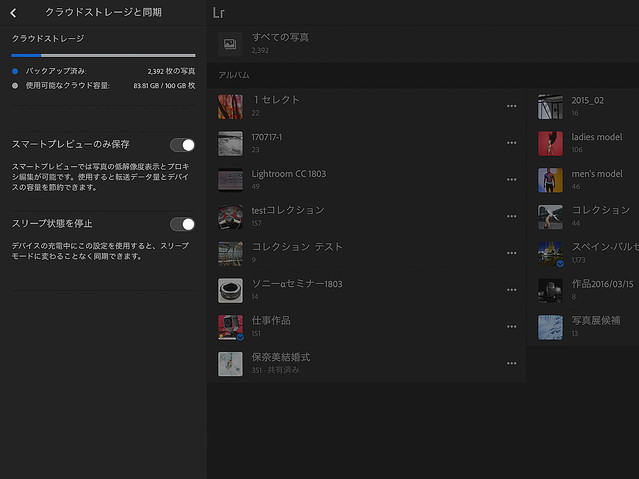Open the 2015_02 album thumbnail

[x=550, y=106]
